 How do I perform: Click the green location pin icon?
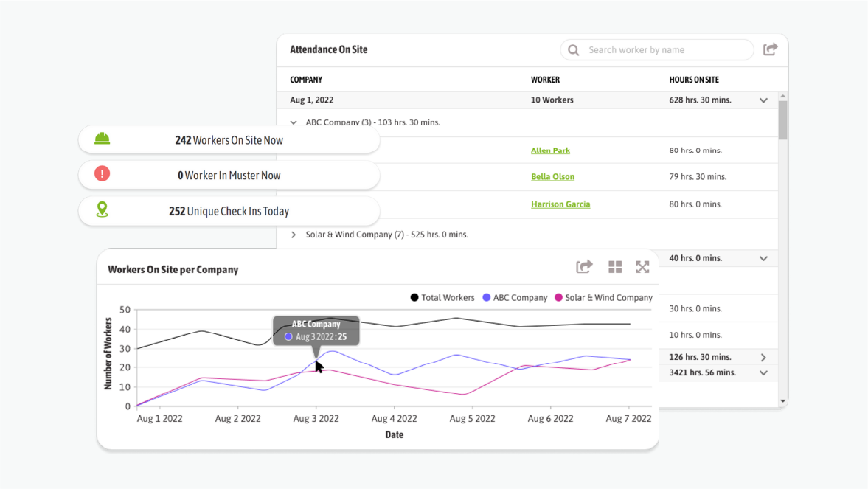[103, 209]
